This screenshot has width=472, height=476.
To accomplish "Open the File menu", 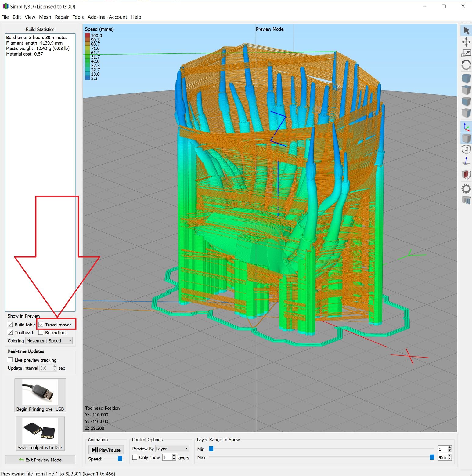I will click(x=5, y=17).
